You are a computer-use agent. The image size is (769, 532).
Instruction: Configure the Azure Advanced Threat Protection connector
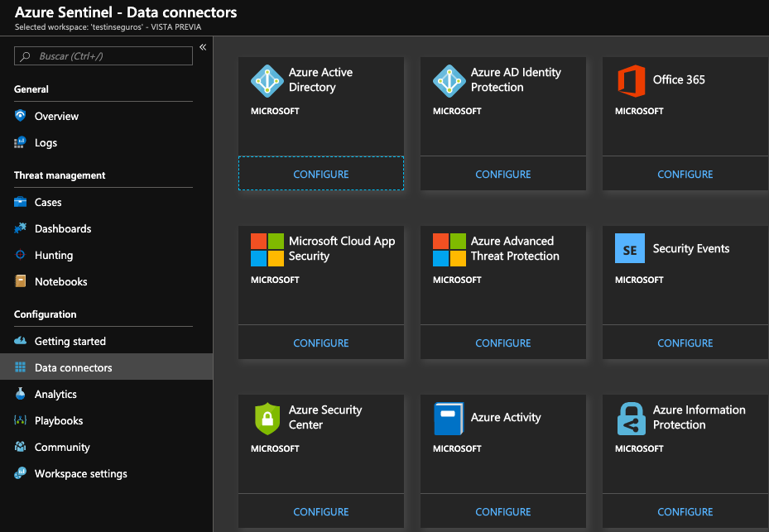(503, 343)
